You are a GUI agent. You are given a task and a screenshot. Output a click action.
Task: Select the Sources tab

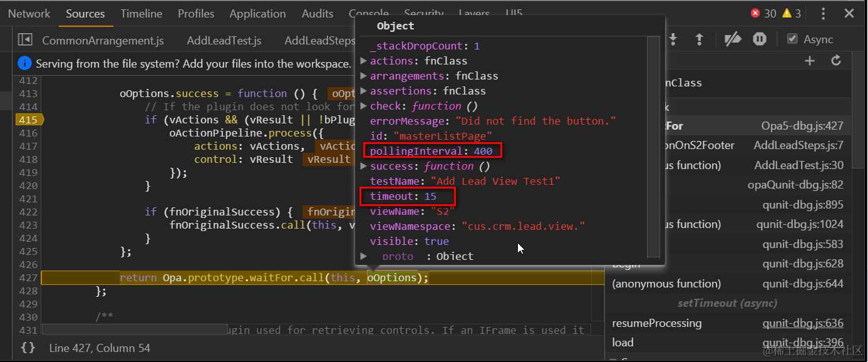point(85,13)
